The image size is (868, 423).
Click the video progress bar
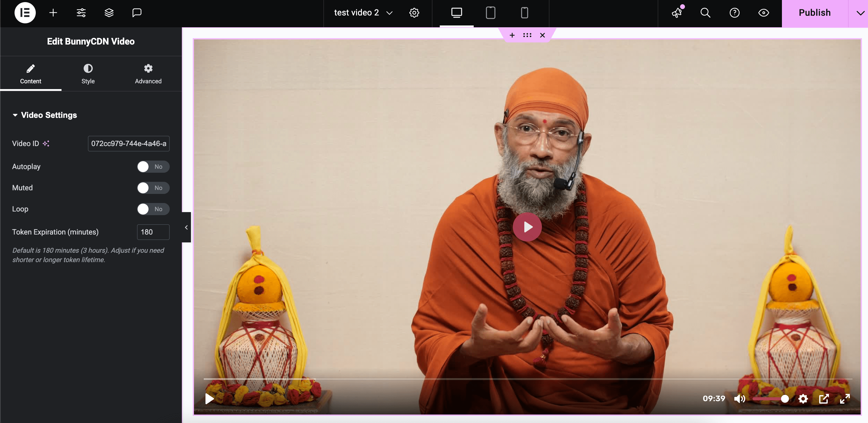coord(528,379)
